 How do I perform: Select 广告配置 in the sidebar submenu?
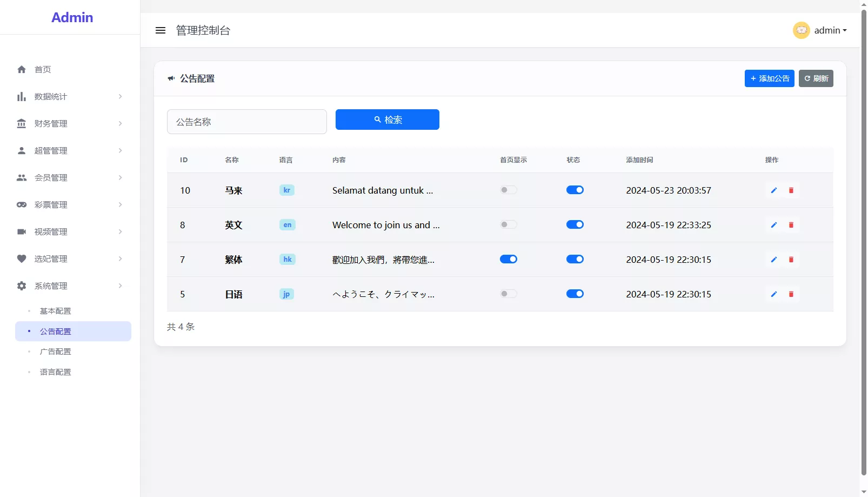coord(55,351)
